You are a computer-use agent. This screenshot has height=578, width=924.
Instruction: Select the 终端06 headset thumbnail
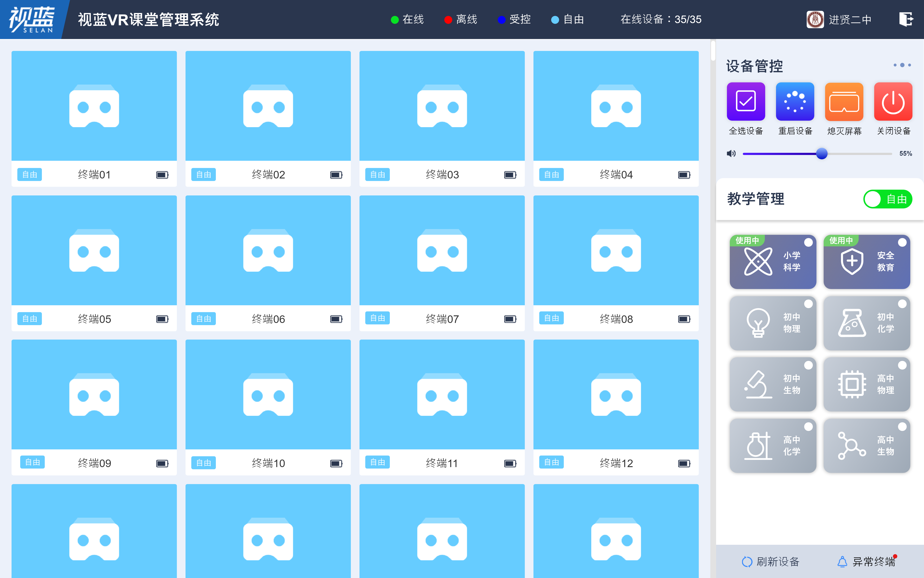pyautogui.click(x=268, y=250)
